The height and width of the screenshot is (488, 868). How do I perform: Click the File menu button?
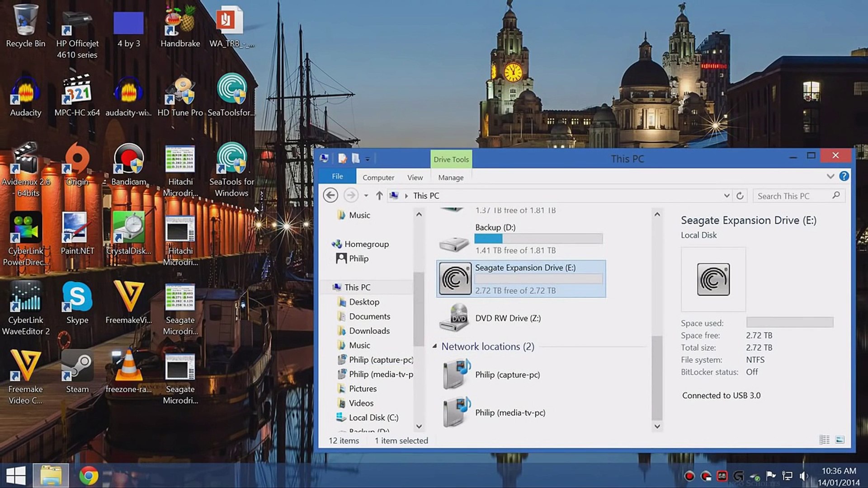(337, 176)
